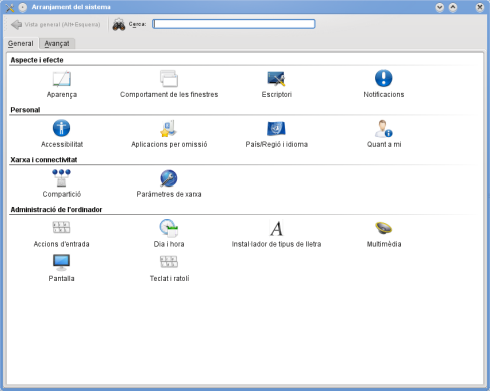Click the Multimèdia label text
This screenshot has height=391, width=490.
[384, 244]
